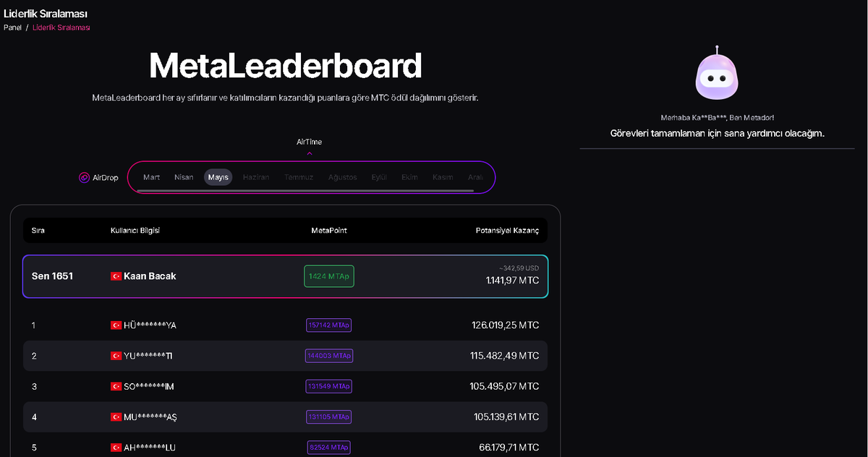Click the flag icon on rank 5 row
Image resolution: width=868 pixels, height=457 pixels.
[x=116, y=447]
